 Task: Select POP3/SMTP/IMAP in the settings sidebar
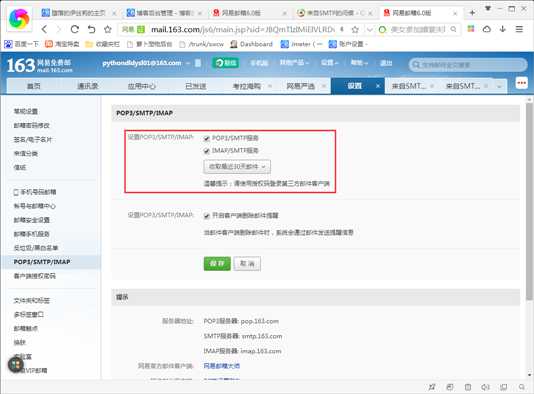42,262
